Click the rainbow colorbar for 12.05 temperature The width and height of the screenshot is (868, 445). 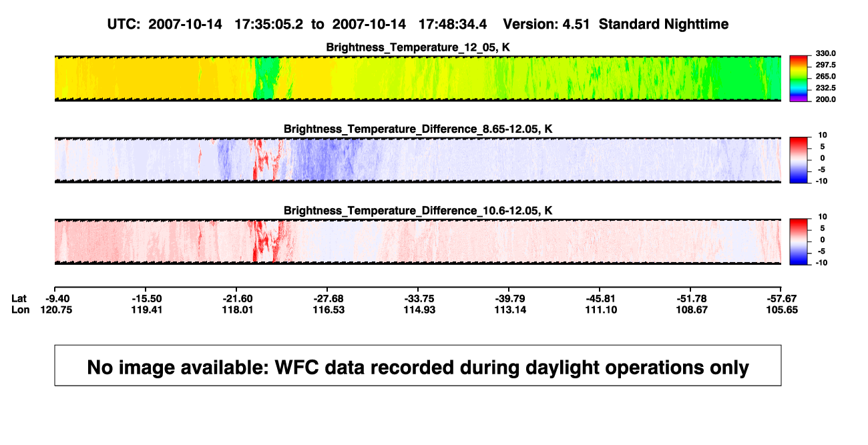798,78
